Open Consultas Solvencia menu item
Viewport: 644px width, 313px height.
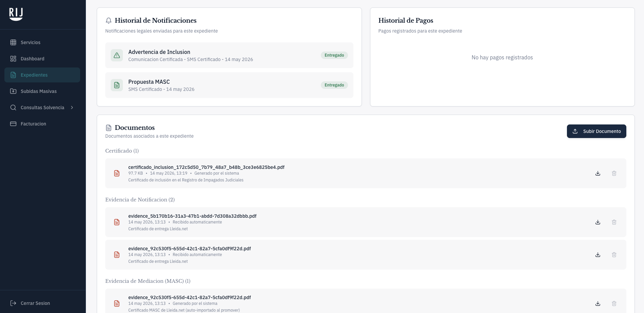pyautogui.click(x=42, y=107)
